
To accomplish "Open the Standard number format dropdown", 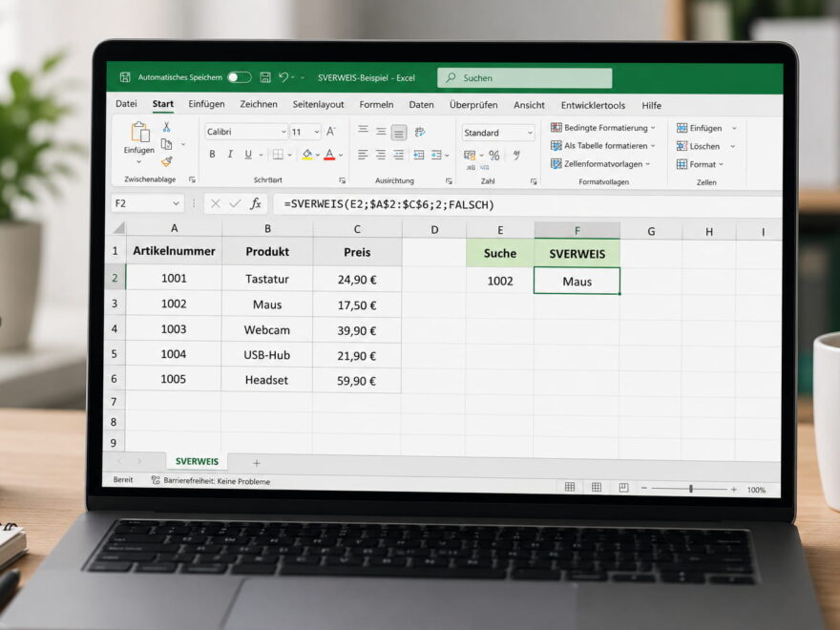I will (x=498, y=133).
